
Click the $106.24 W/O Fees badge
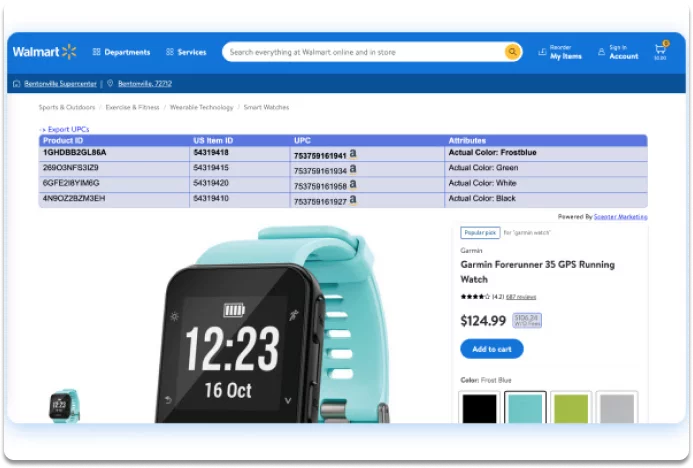(x=527, y=320)
